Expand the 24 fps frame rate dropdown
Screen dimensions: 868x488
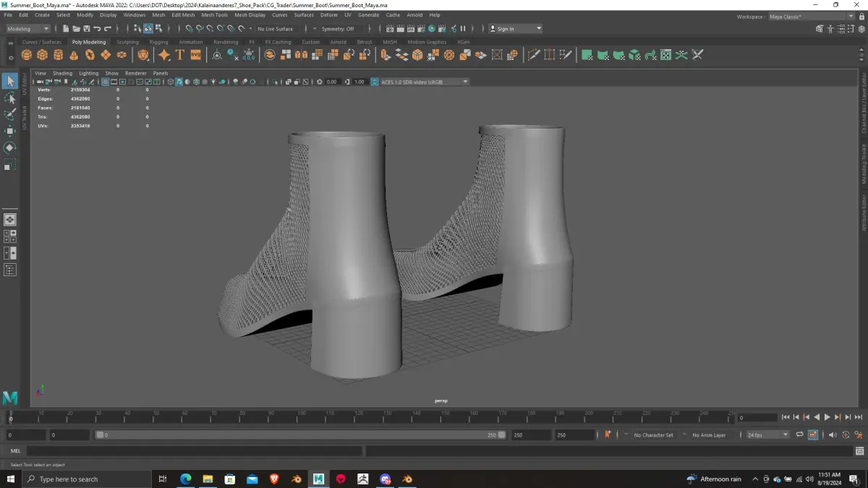pos(767,435)
